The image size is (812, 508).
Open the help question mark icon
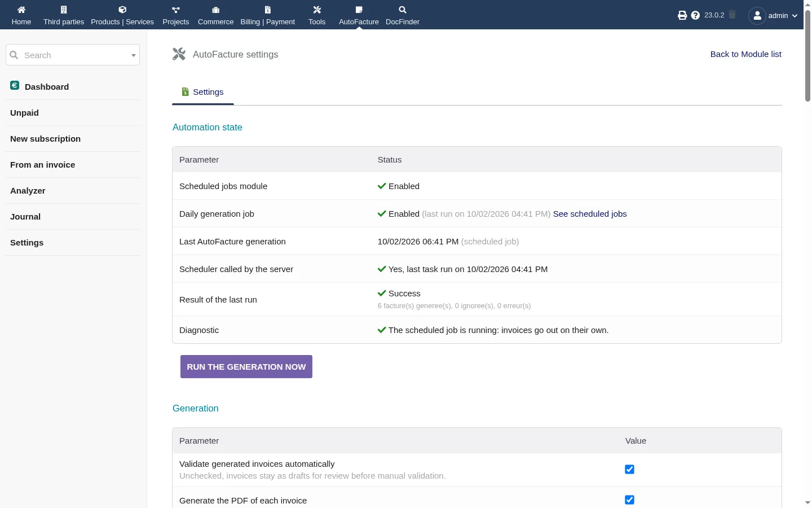coord(695,15)
